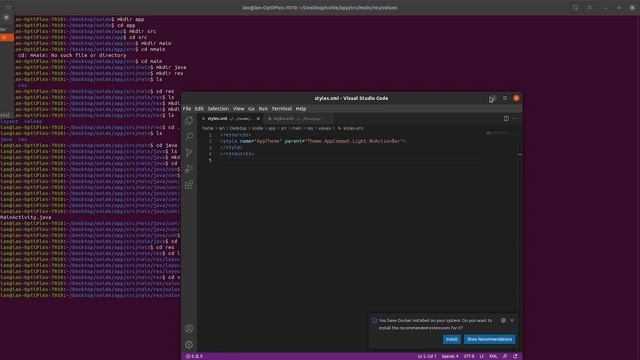Click the editor minimap preview

coord(501,134)
